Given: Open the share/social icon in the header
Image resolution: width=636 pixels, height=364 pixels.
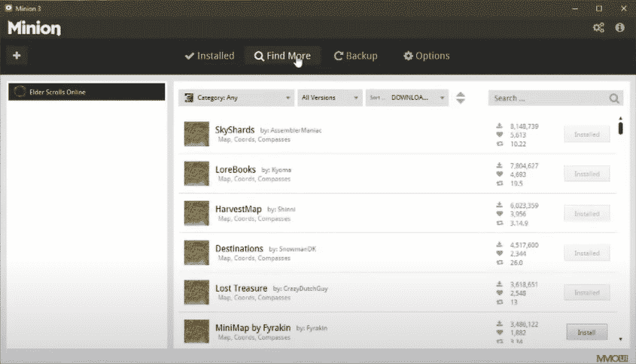Looking at the screenshot, I should (x=598, y=28).
